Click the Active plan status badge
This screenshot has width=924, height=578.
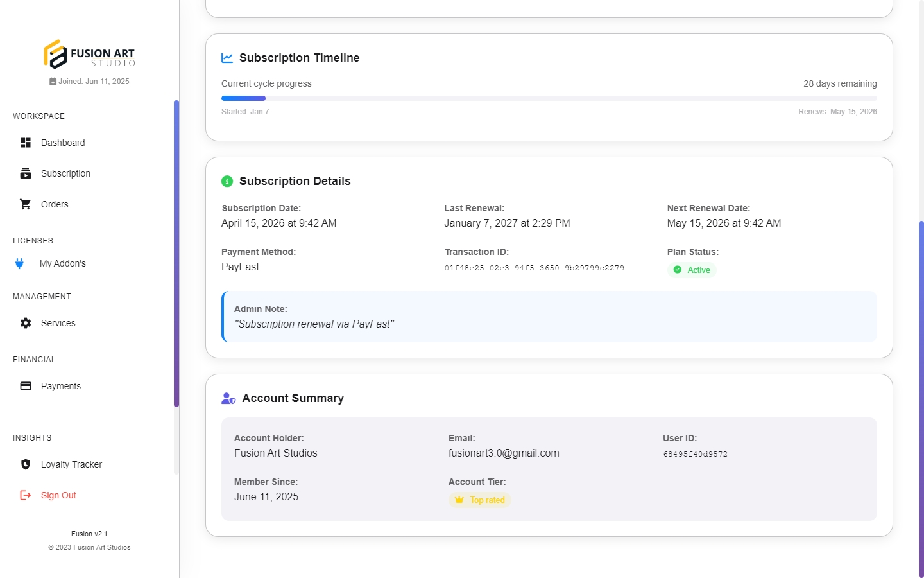point(692,270)
